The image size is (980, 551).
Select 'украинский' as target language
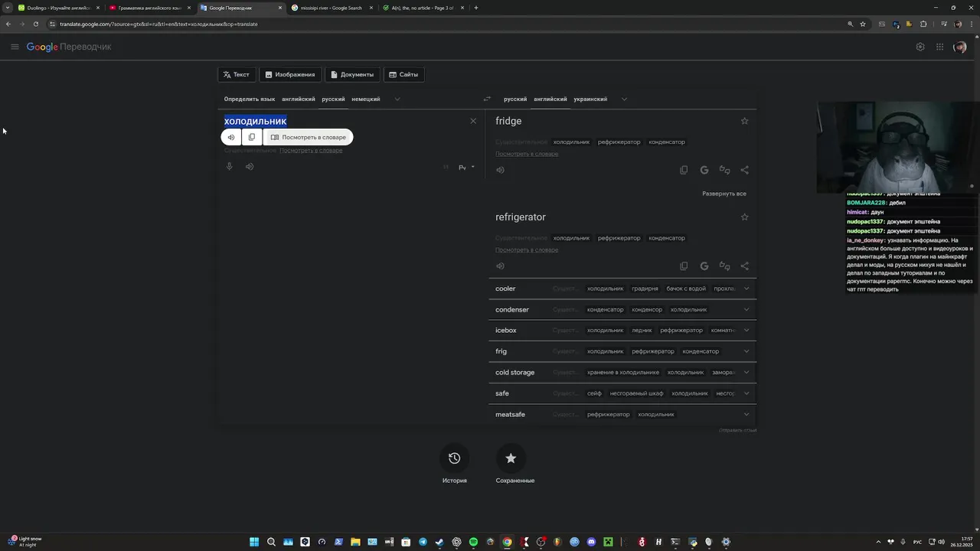pos(590,99)
